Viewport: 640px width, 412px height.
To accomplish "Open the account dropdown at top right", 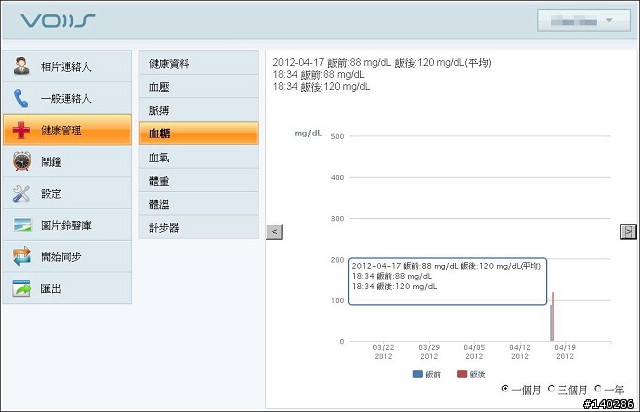I will point(582,21).
